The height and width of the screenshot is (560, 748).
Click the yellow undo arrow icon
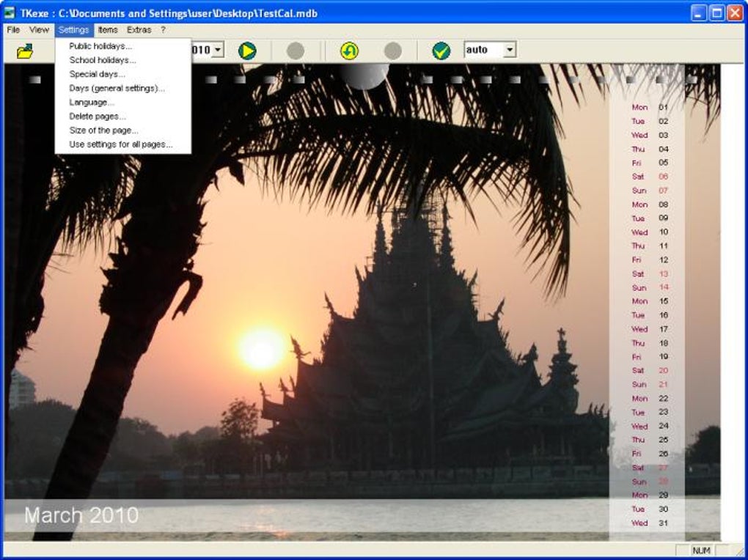[349, 51]
